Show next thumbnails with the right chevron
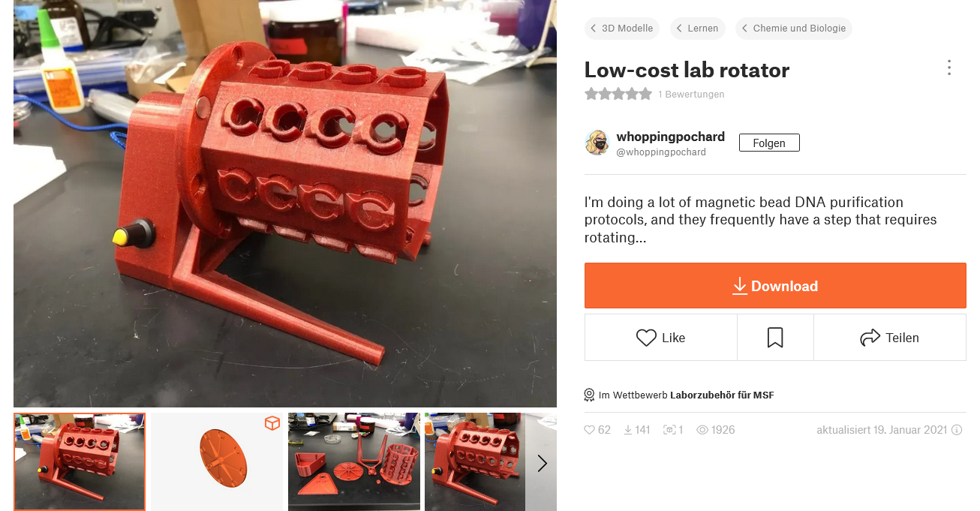The height and width of the screenshot is (511, 980). pos(542,463)
